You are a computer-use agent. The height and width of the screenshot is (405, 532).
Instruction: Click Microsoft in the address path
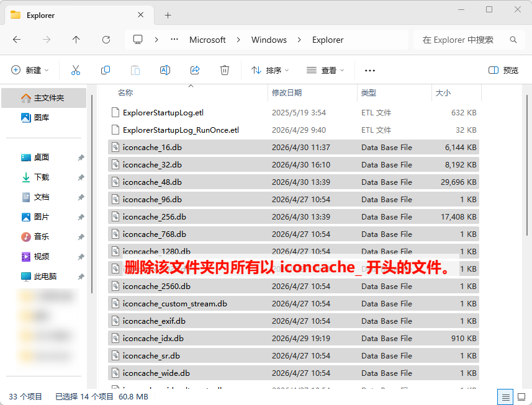[207, 40]
